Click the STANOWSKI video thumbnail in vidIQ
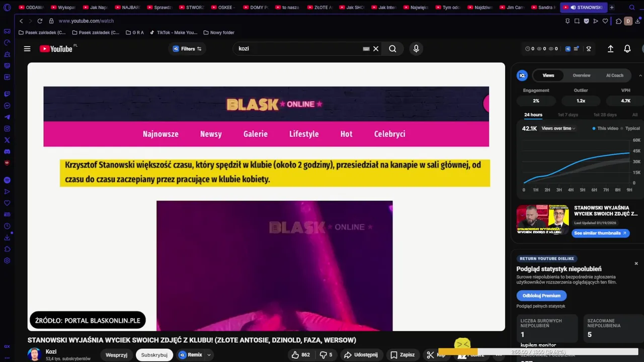Image resolution: width=644 pixels, height=362 pixels. (543, 219)
